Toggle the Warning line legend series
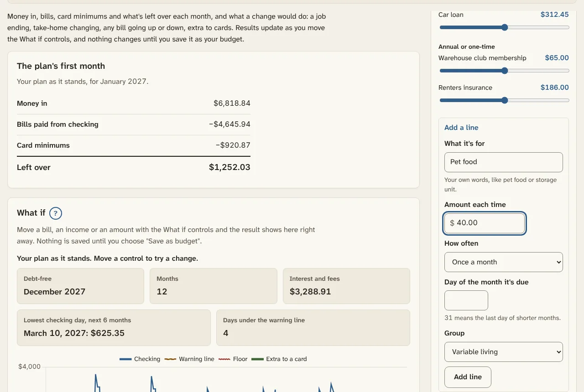 [189, 359]
